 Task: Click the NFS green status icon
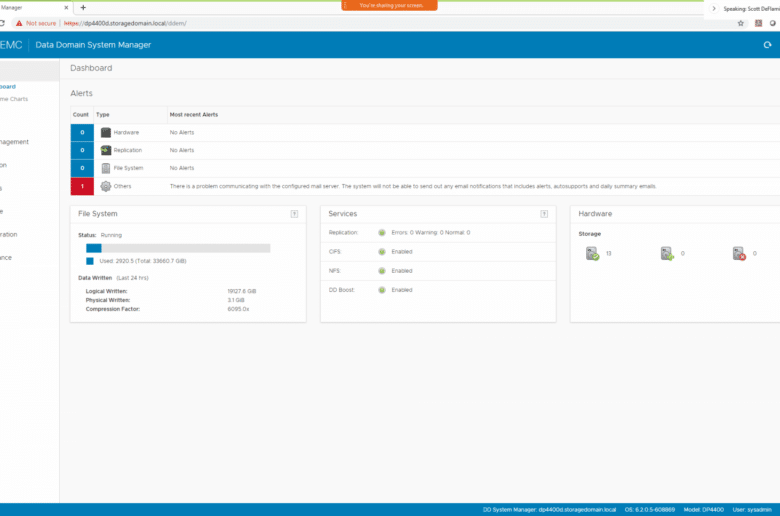[x=382, y=271]
